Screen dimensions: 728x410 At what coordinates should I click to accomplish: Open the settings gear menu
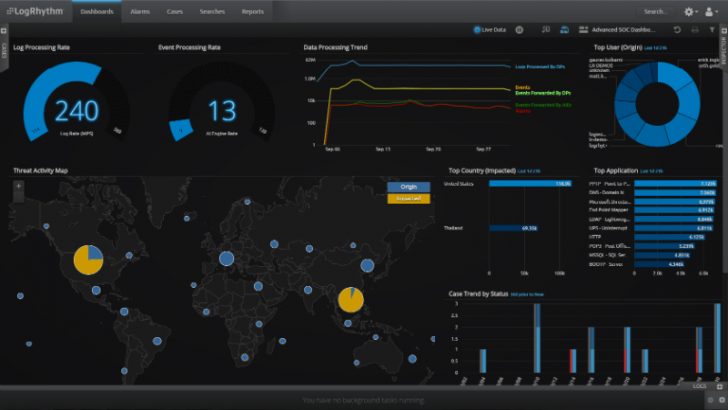689,12
